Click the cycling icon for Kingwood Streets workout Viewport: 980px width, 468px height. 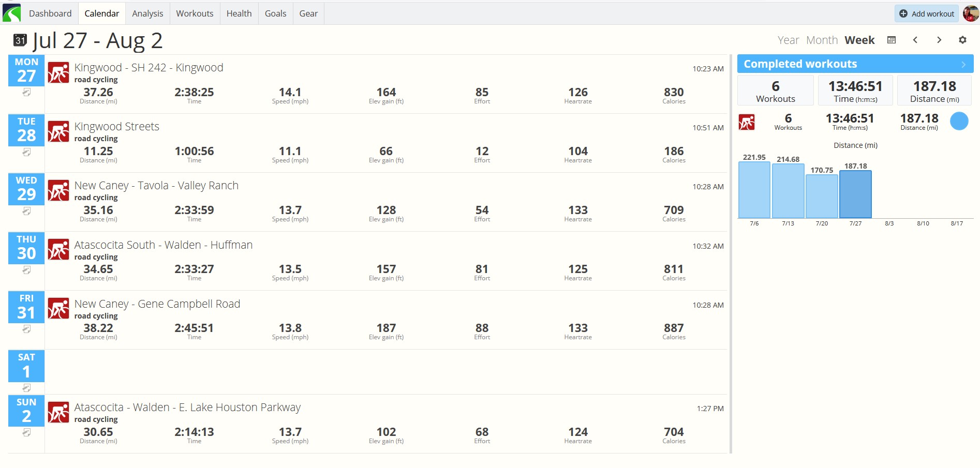coord(58,131)
